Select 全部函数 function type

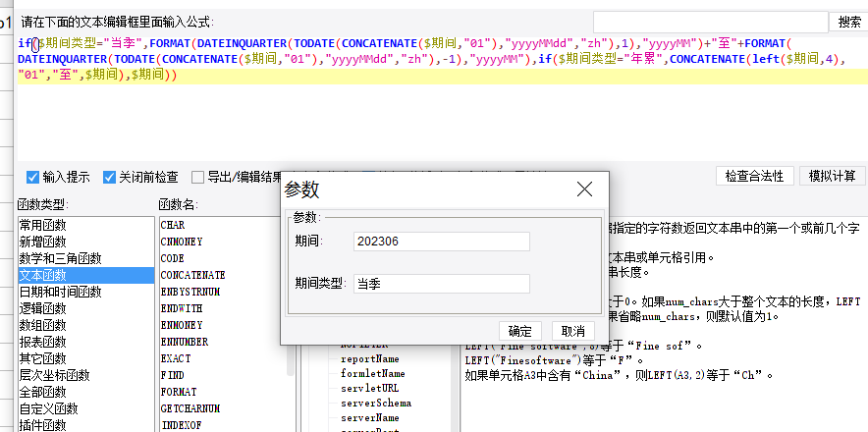coord(85,392)
